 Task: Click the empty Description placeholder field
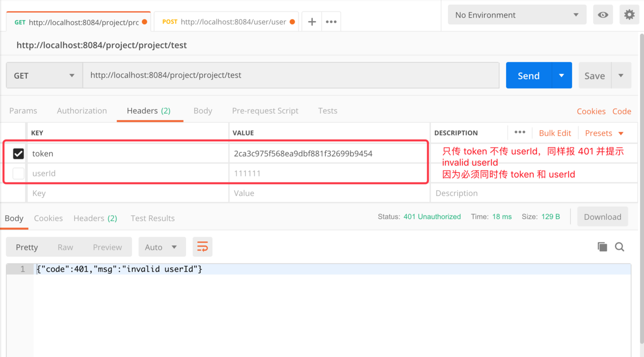tap(534, 193)
